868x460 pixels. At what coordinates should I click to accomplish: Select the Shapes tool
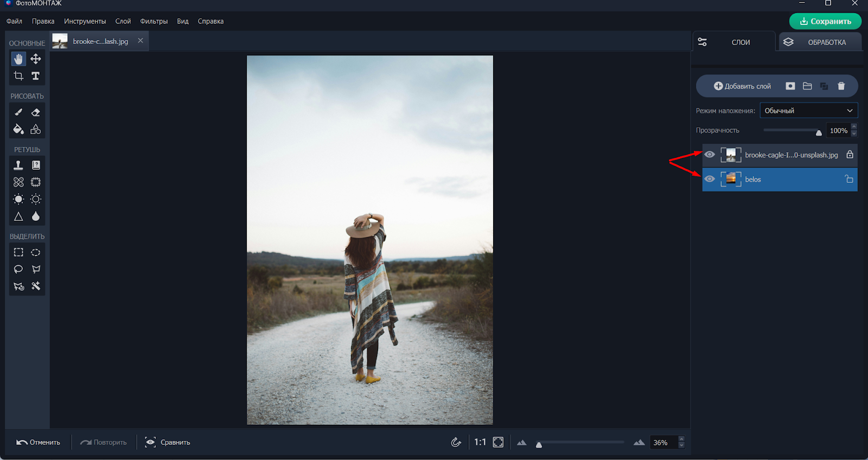(36, 129)
